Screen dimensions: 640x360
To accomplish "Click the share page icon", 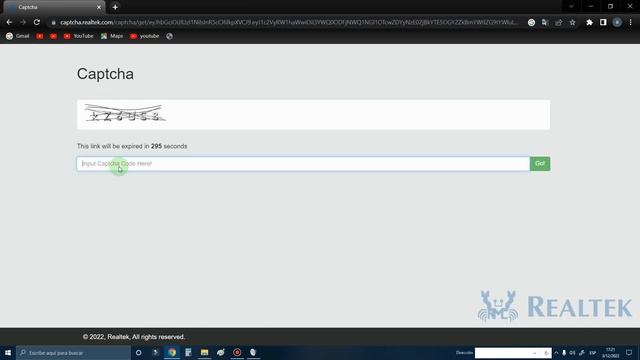I will coord(558,22).
